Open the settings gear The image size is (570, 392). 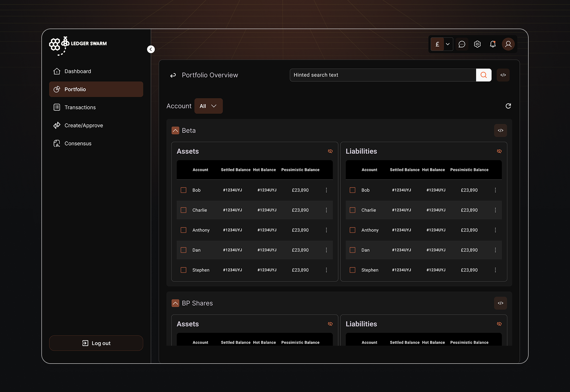coord(477,44)
